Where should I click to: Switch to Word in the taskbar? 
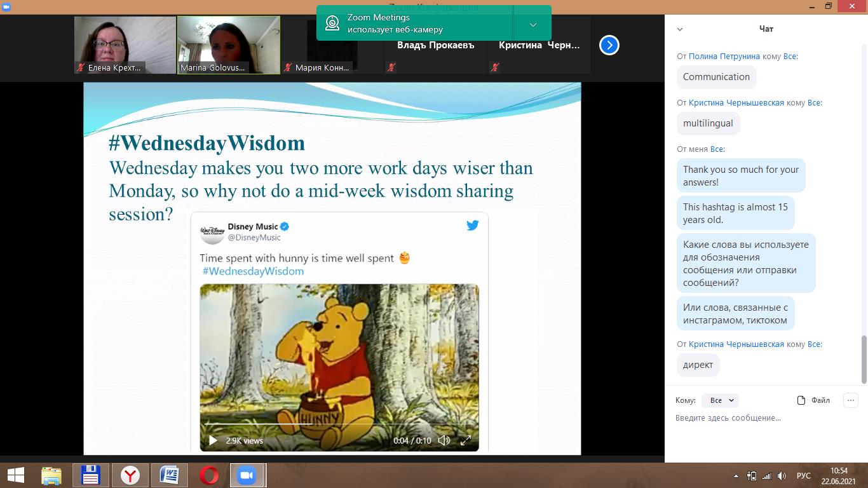tap(170, 475)
